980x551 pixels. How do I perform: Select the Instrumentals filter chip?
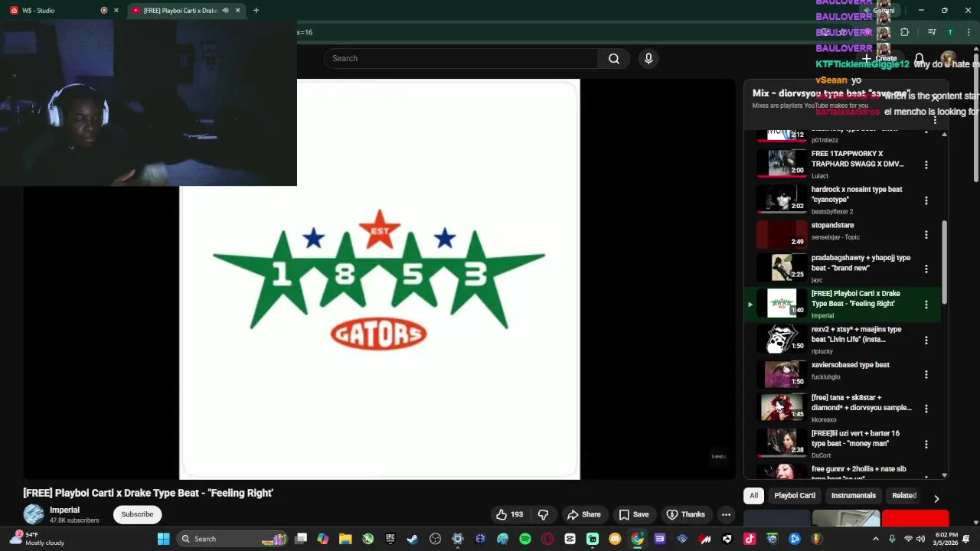(x=853, y=495)
